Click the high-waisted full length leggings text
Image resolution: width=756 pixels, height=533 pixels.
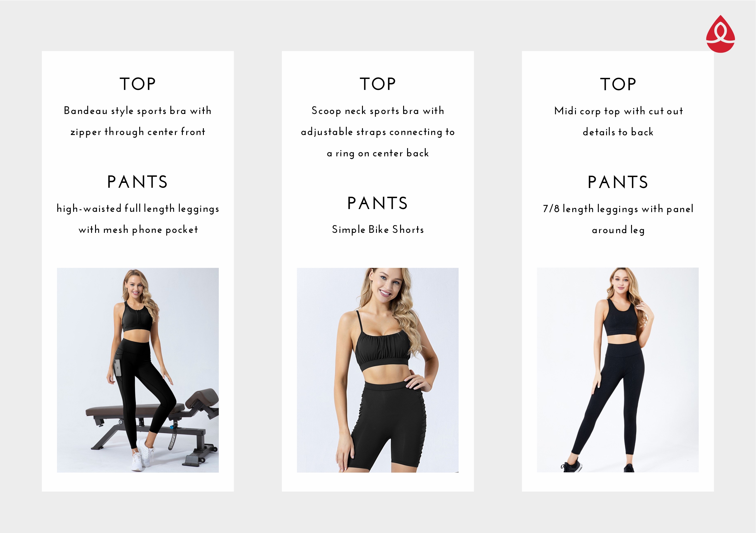[138, 219]
